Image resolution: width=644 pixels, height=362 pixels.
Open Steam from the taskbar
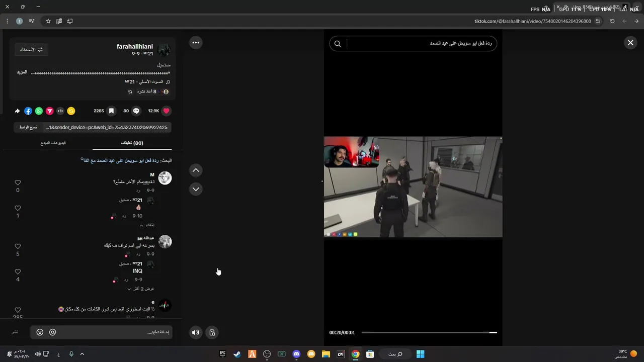click(x=237, y=354)
